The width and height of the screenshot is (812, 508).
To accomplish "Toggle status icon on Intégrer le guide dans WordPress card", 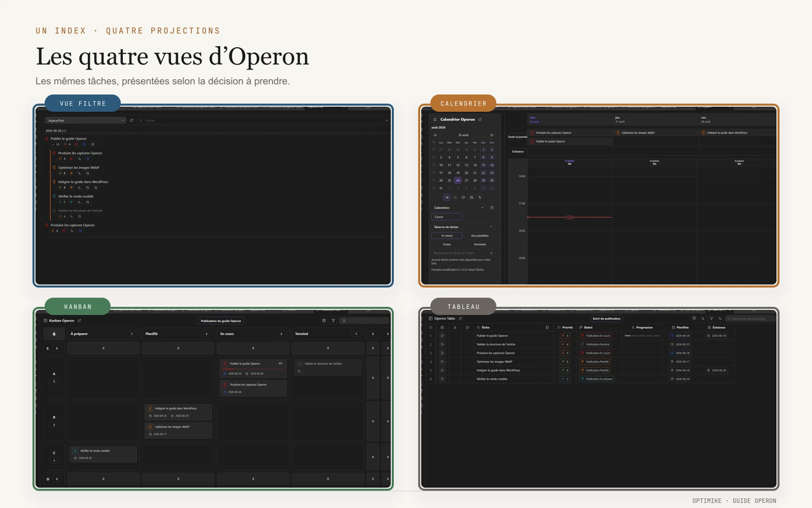I will point(150,408).
